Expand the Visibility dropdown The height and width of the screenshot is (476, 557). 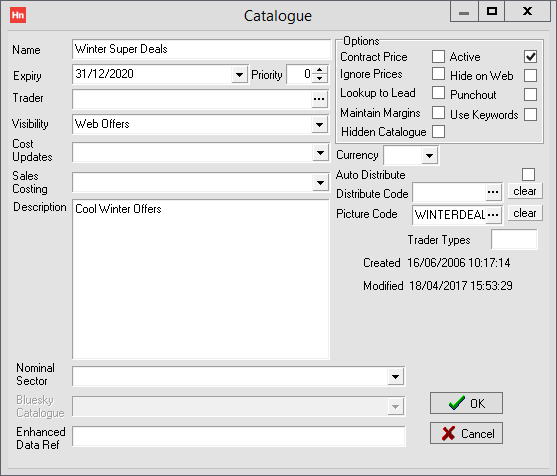(x=319, y=125)
